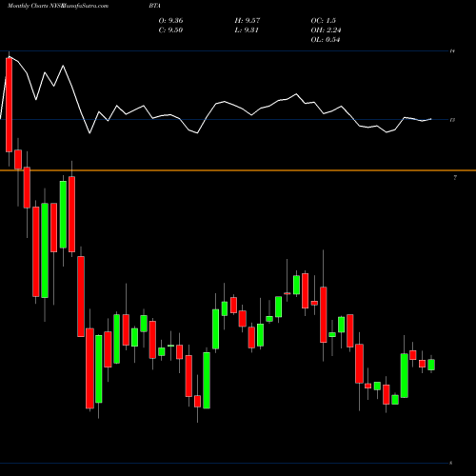The image size is (476, 476).
Task: Click the '14' price axis label
Action: click(452, 50)
